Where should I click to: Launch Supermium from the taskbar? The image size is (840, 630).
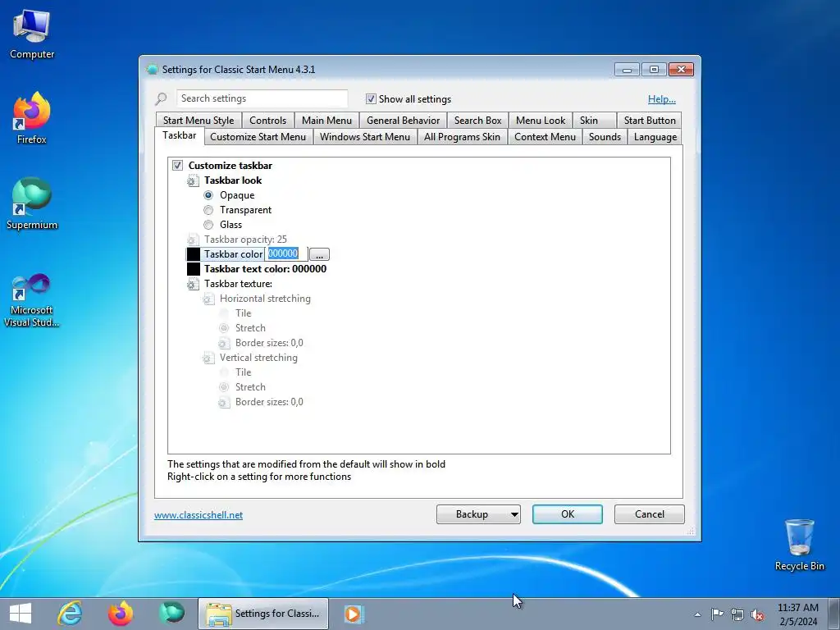pyautogui.click(x=171, y=614)
